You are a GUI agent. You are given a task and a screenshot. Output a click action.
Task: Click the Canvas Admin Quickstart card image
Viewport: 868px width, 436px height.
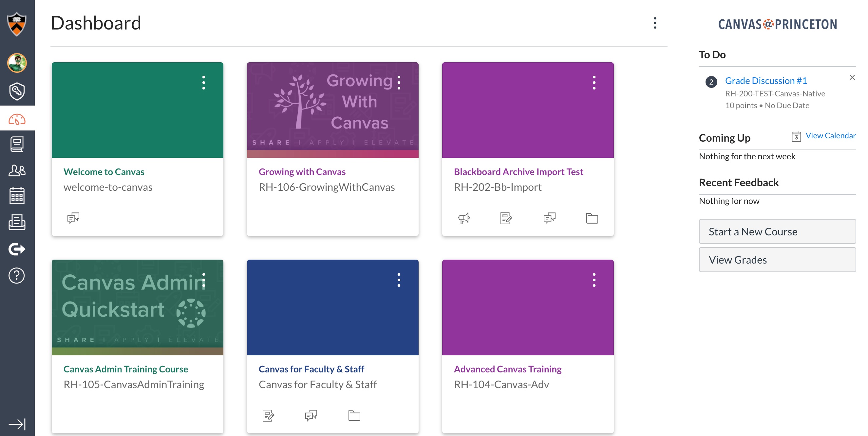(x=138, y=307)
